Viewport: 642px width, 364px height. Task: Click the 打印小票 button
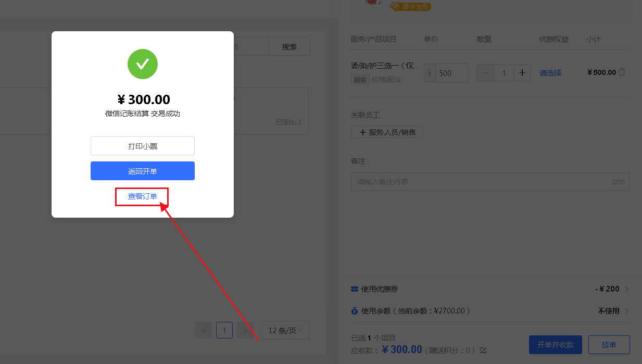[143, 146]
